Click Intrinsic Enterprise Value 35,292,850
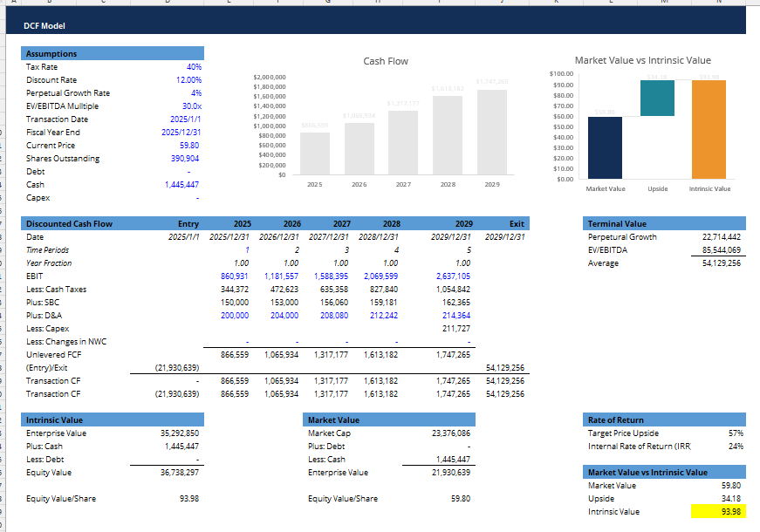Viewport: 760px width, 532px height. click(180, 433)
